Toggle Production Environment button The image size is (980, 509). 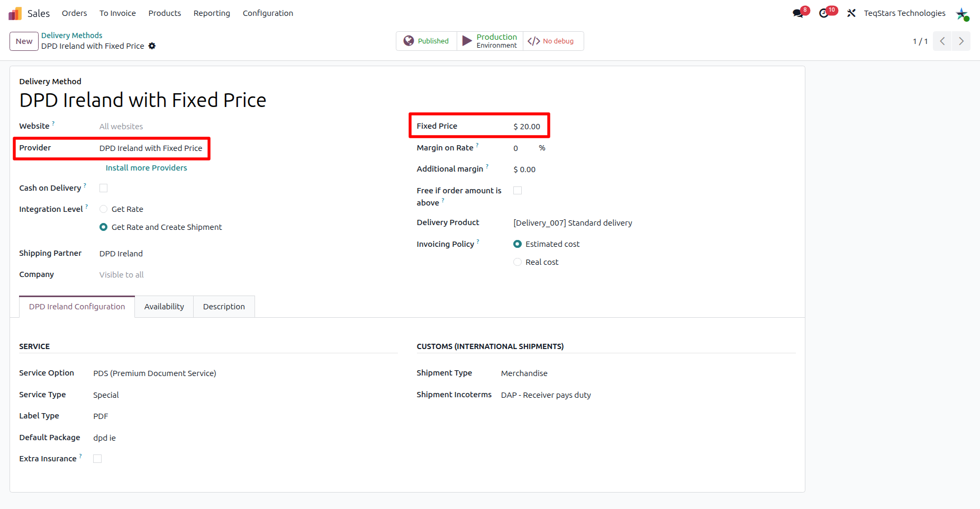(490, 41)
